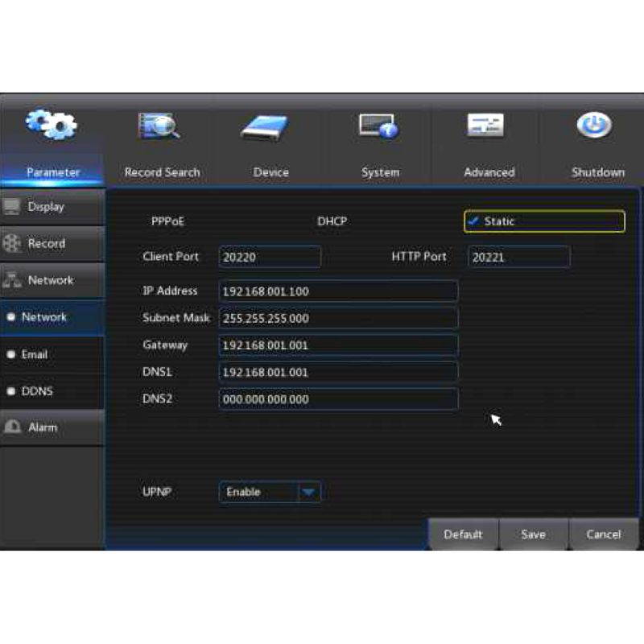This screenshot has height=644, width=644.
Task: Click the IP Address input field
Action: pos(337,291)
